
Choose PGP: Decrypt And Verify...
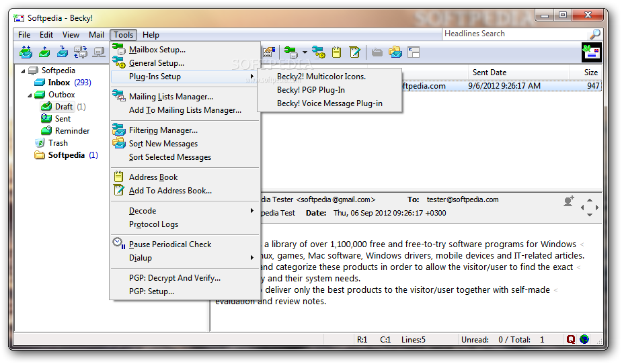[x=185, y=278]
